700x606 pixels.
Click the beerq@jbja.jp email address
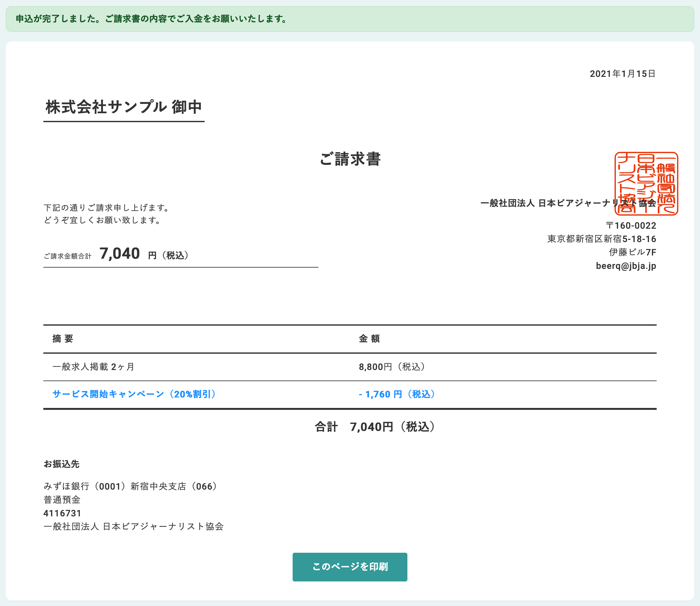[x=626, y=266]
